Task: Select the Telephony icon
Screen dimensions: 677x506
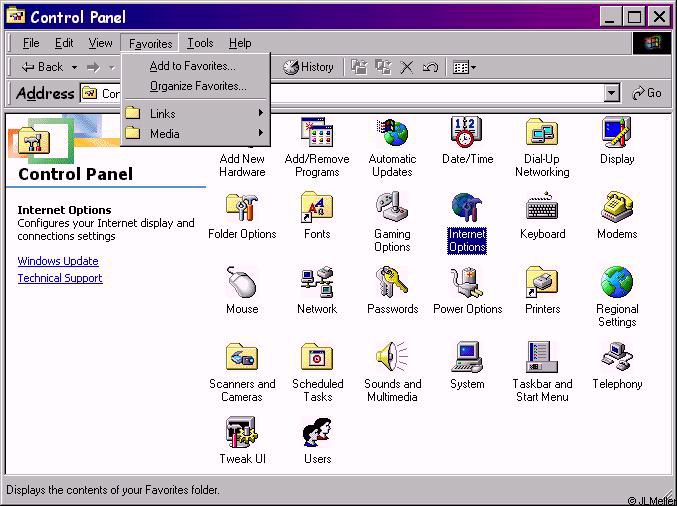Action: tap(617, 357)
